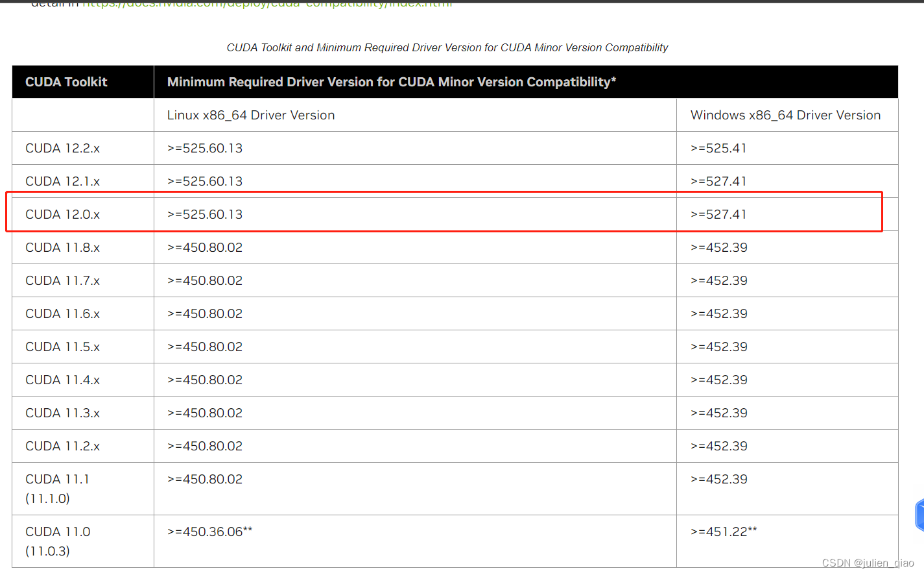Select the ">=451.22**" Windows driver value
924x575 pixels.
coord(724,532)
